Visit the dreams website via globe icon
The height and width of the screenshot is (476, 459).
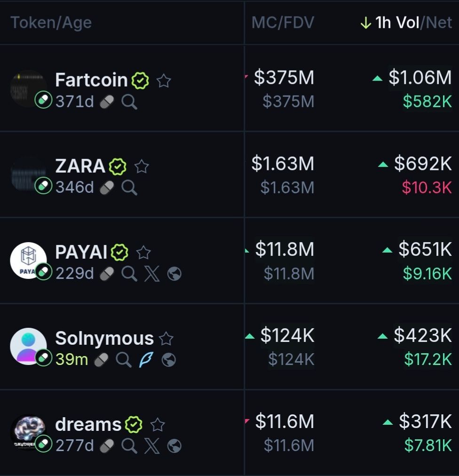[x=174, y=446]
